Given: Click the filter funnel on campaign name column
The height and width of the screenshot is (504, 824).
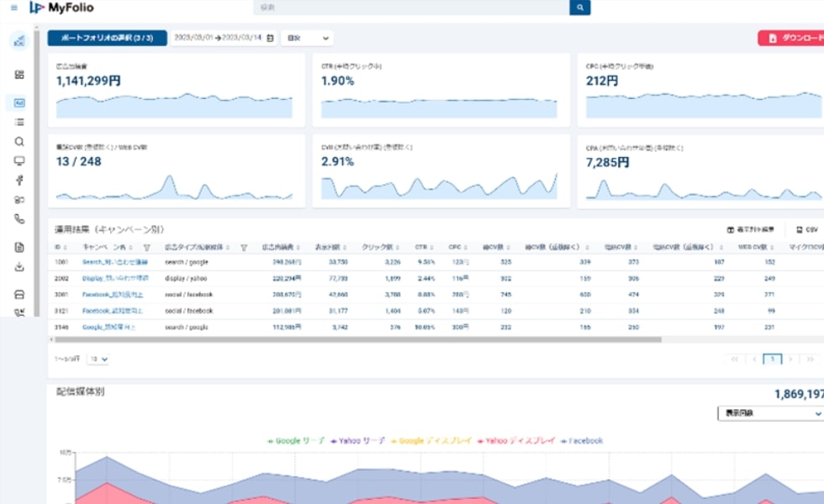Looking at the screenshot, I should (x=147, y=248).
